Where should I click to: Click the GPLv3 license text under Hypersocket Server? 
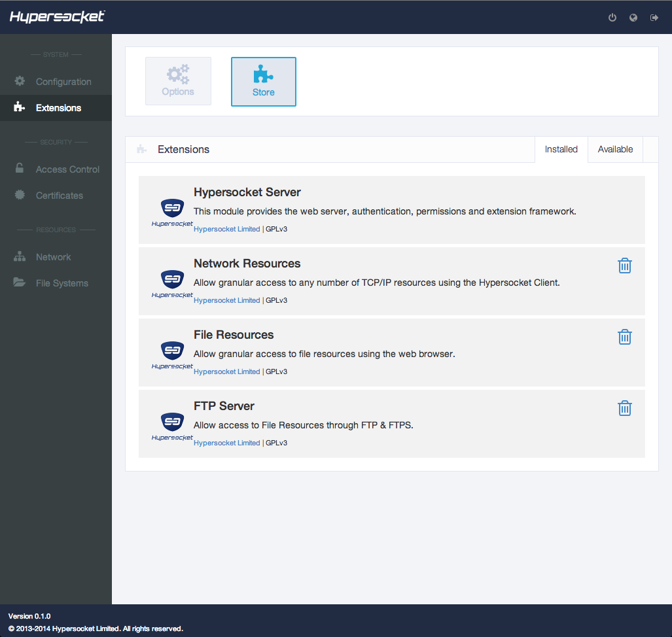276,229
